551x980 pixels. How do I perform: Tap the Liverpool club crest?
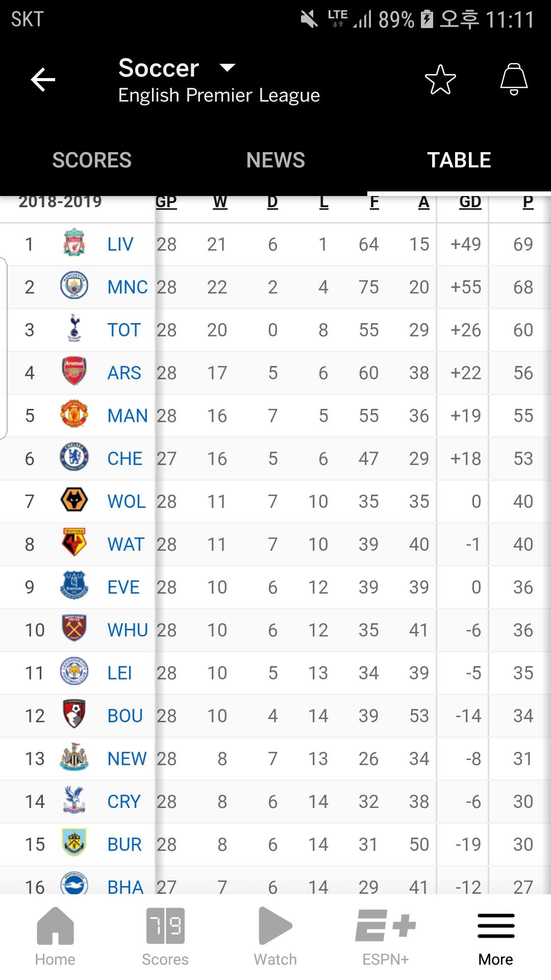click(74, 243)
